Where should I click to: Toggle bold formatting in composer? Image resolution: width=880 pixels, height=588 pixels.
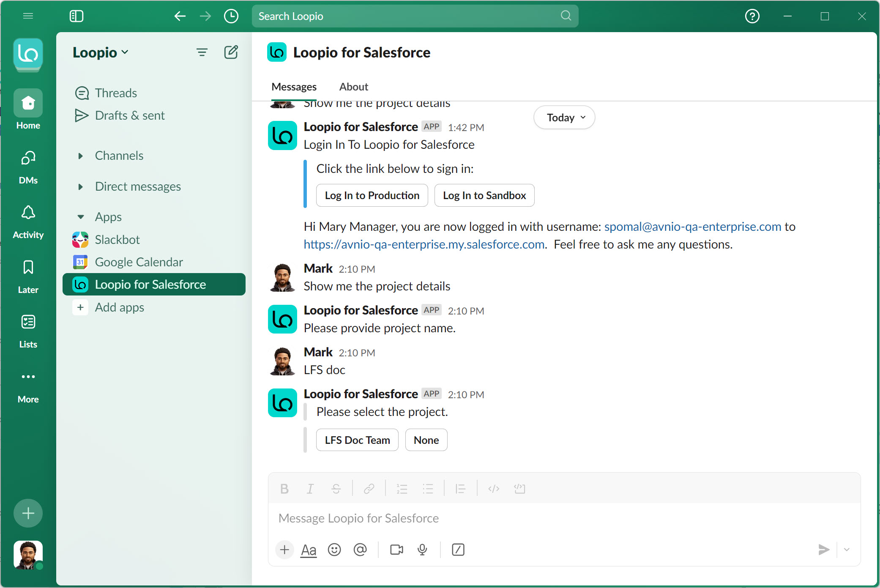pos(284,489)
